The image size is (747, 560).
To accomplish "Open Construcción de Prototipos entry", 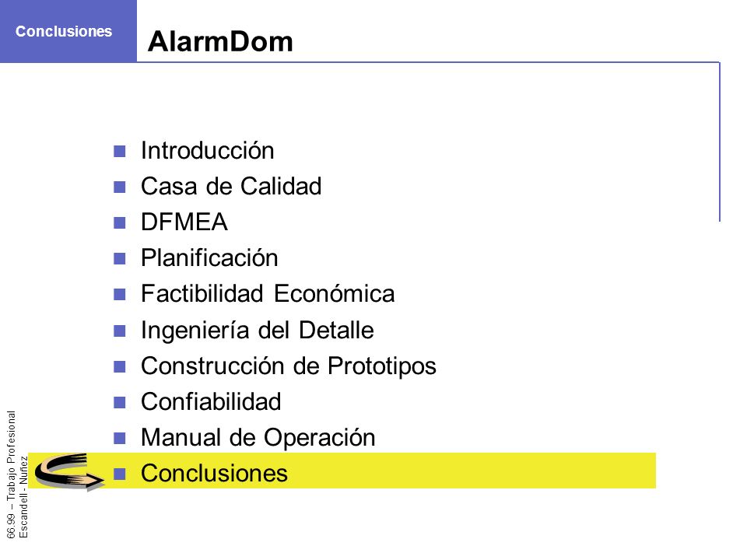I will (289, 366).
